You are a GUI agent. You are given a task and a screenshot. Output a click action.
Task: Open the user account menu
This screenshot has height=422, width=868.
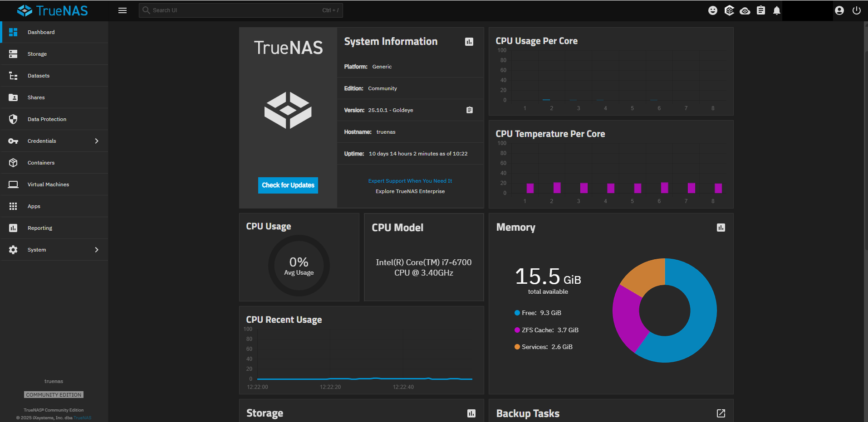pos(839,10)
